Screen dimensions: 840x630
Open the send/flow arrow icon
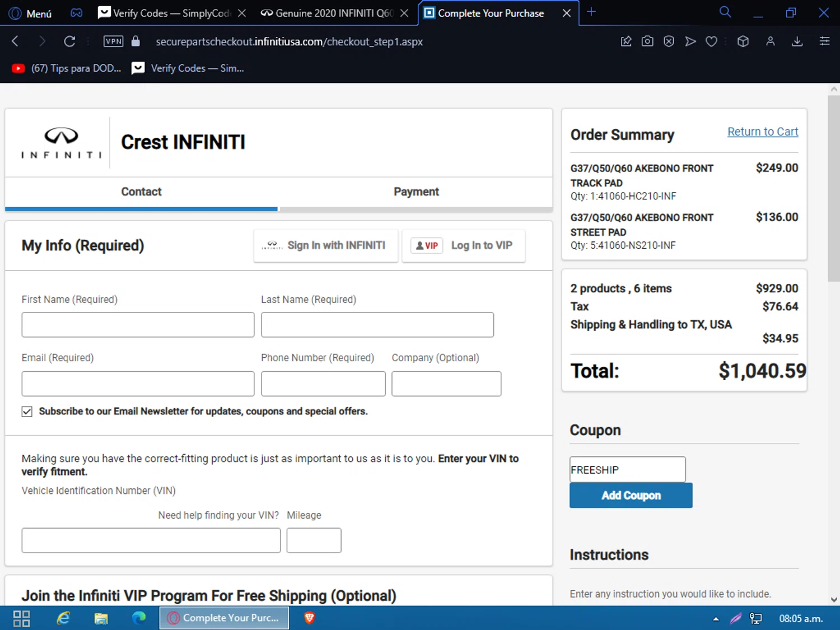pyautogui.click(x=690, y=41)
